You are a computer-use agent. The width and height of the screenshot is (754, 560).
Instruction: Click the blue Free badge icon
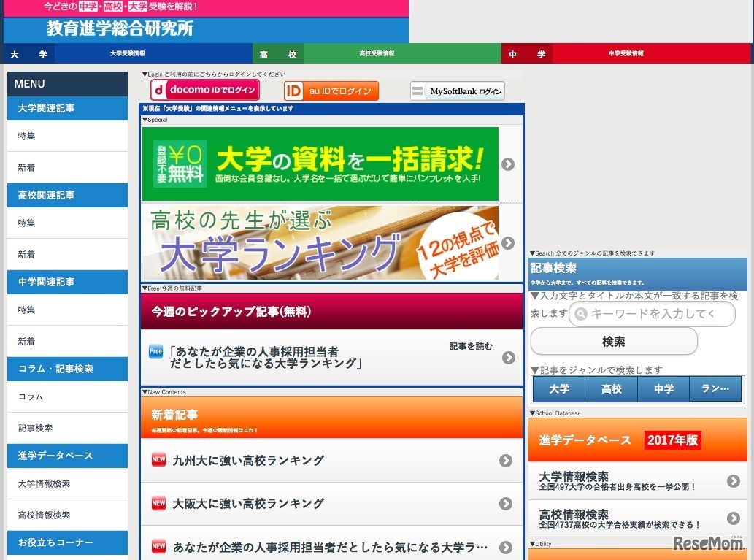(x=155, y=351)
